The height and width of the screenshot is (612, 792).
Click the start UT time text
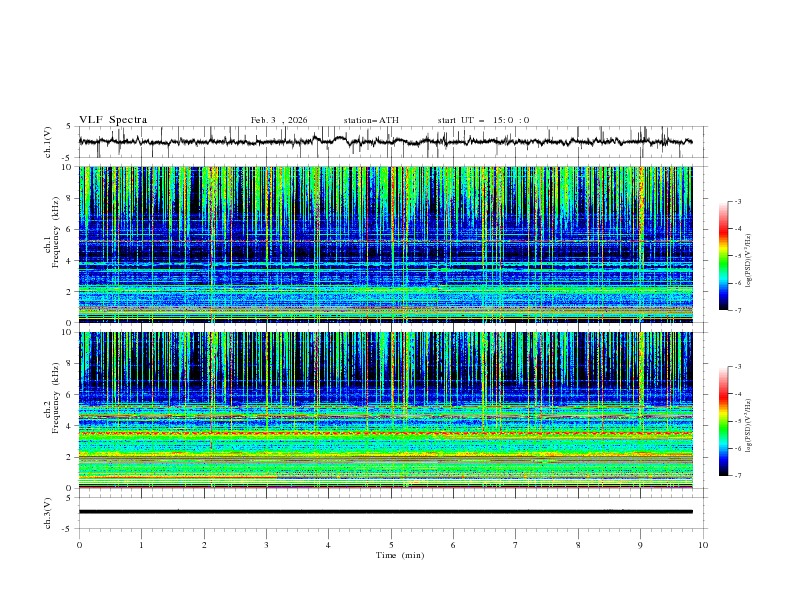point(483,120)
